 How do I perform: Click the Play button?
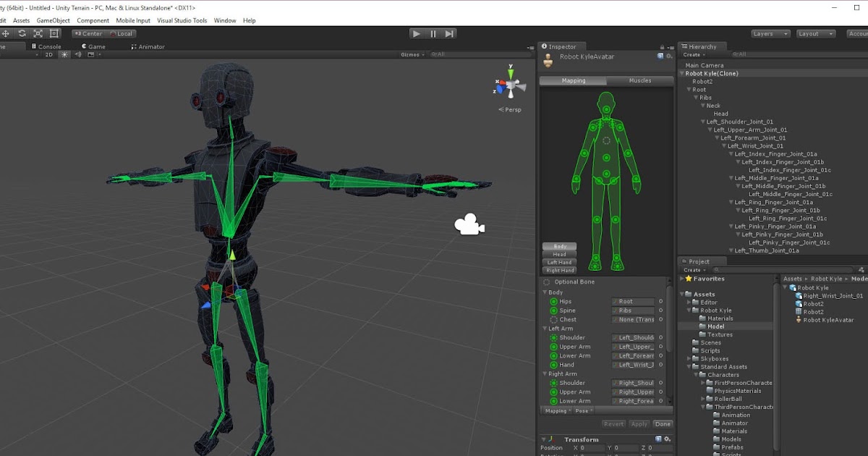point(416,33)
